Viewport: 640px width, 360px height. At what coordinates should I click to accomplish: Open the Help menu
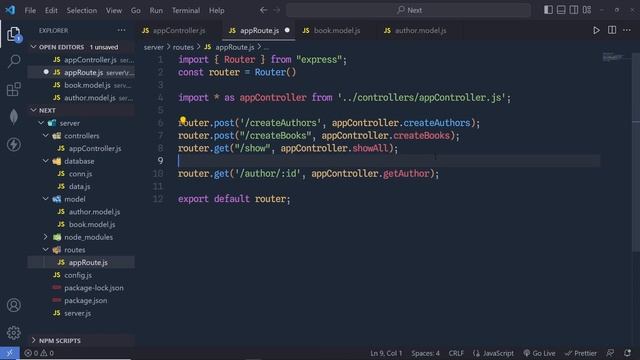click(217, 10)
